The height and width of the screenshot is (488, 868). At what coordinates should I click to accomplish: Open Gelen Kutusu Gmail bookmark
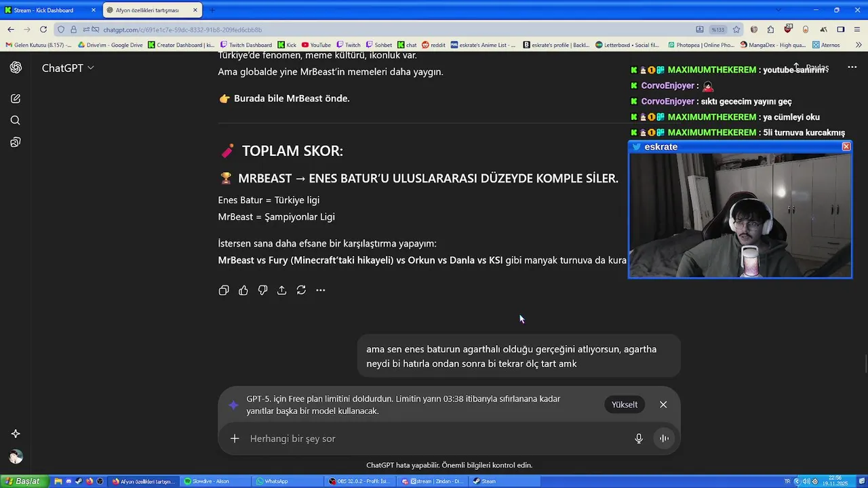[x=38, y=45]
